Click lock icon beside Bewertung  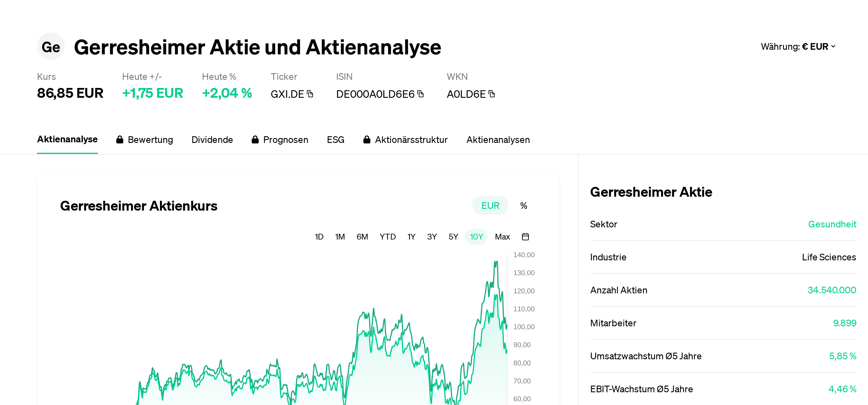coord(119,140)
